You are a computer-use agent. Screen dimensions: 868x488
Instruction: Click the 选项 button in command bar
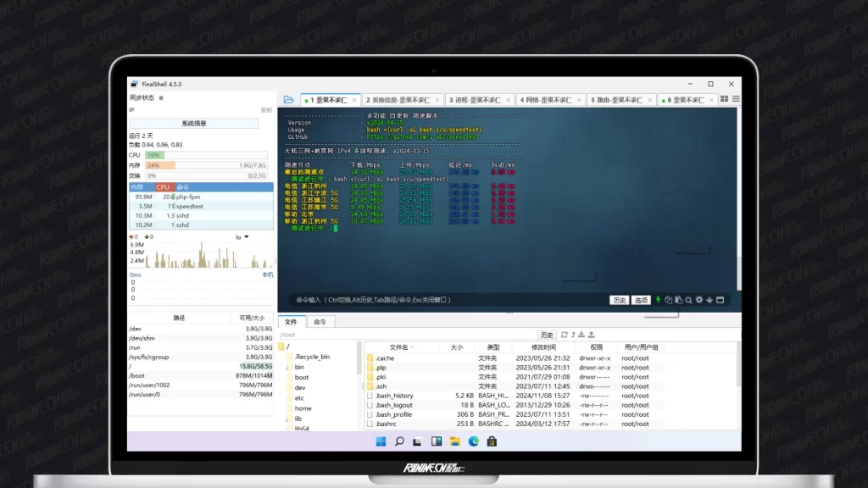[642, 300]
